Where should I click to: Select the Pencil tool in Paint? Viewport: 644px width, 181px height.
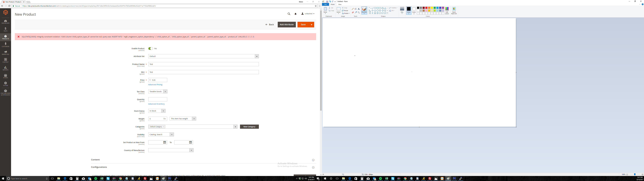[353, 9]
